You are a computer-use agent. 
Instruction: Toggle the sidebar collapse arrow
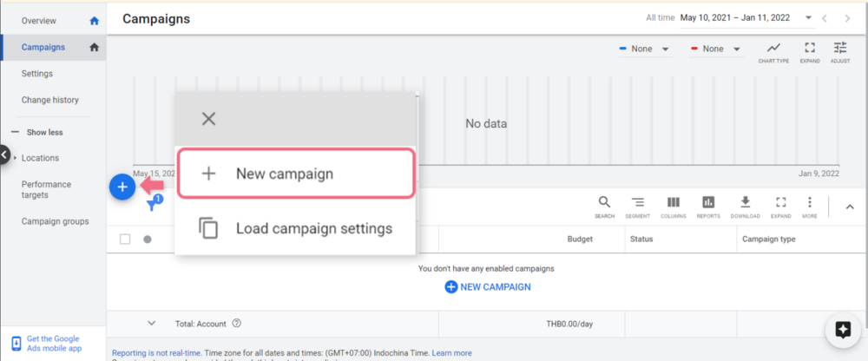pyautogui.click(x=3, y=155)
